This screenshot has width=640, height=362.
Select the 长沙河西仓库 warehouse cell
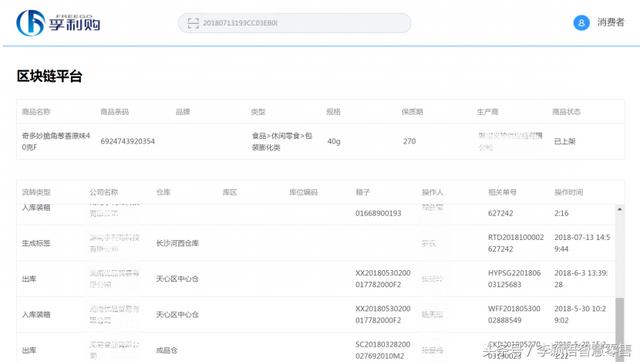click(x=177, y=243)
